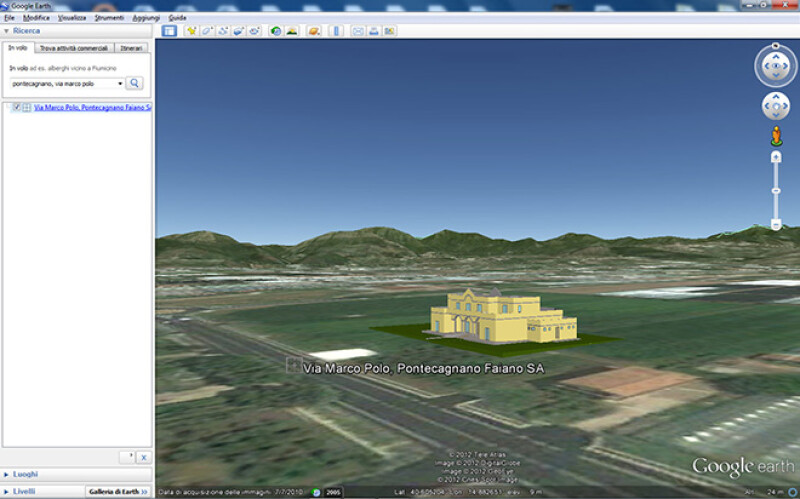
Task: Click the zoom slider handle
Action: 776,191
